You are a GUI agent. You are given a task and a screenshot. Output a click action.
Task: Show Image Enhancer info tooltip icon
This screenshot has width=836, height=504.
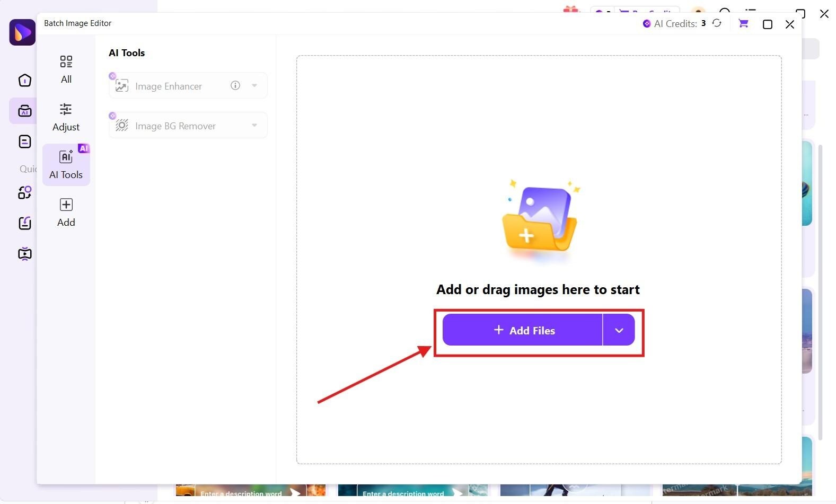coord(235,85)
